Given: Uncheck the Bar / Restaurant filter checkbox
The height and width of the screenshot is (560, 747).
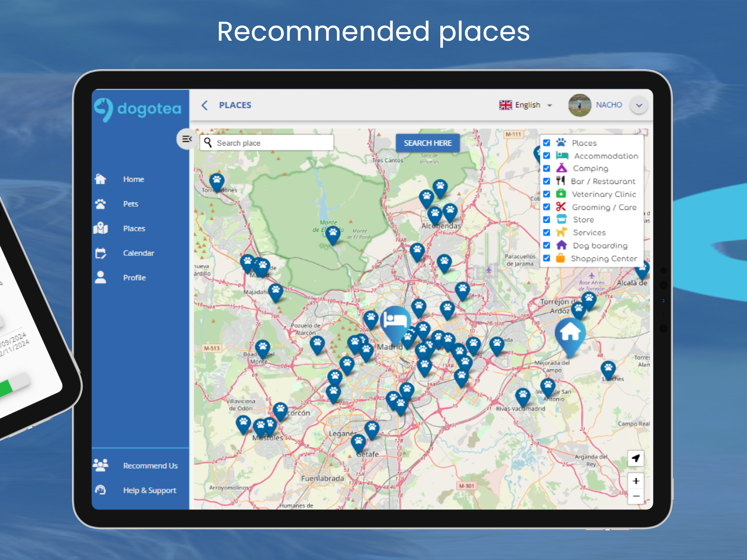Looking at the screenshot, I should click(547, 181).
